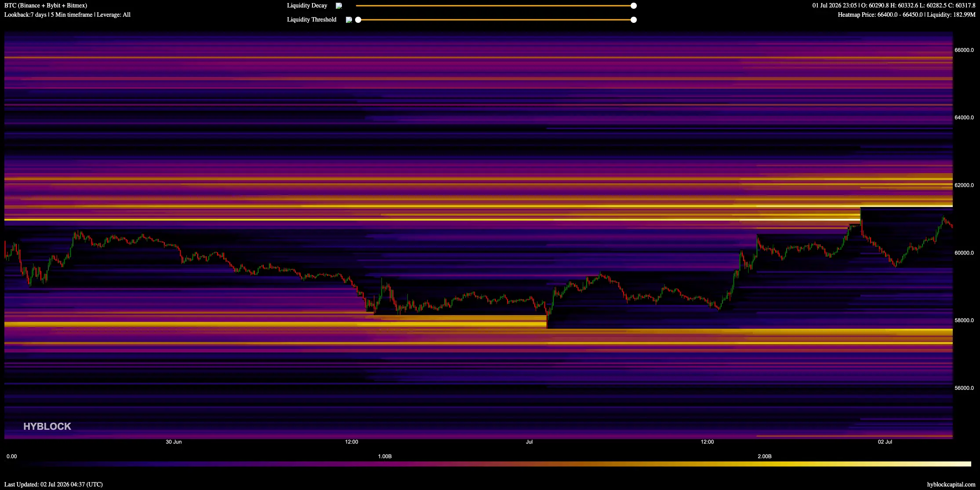Select the 02 Jul time axis marker
Viewport: 980px width, 490px height.
(885, 442)
